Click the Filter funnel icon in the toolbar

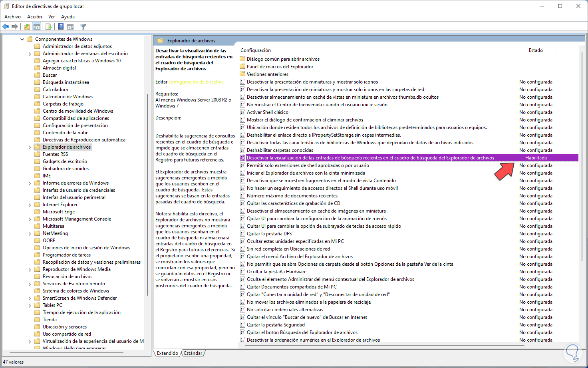pyautogui.click(x=83, y=27)
